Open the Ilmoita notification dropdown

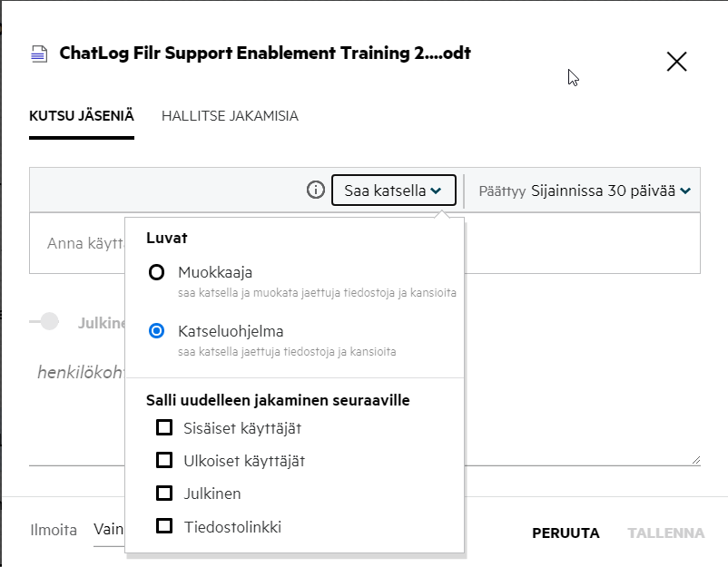(x=107, y=531)
